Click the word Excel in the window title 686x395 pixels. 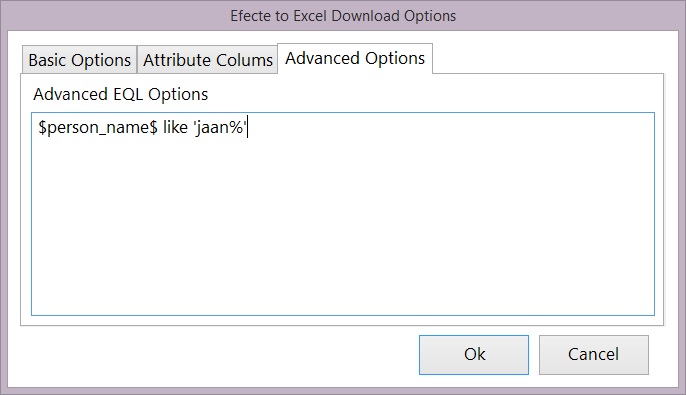coord(310,16)
